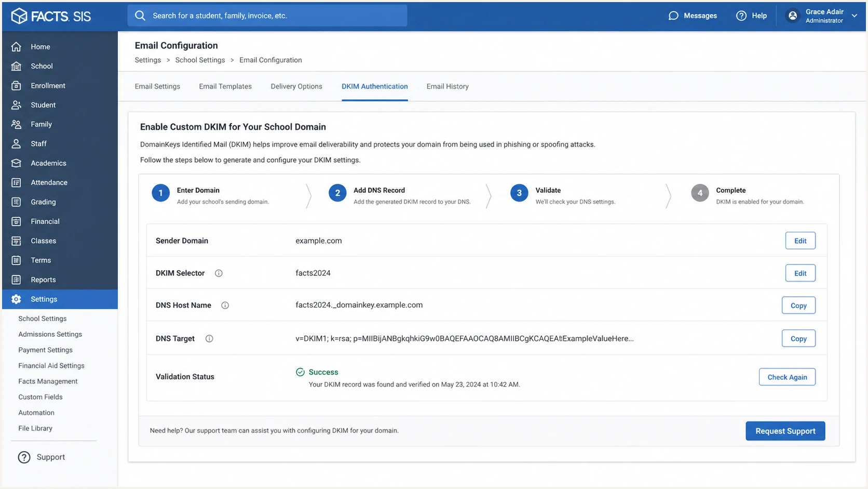Open File Library submenu item
Image resolution: width=868 pixels, height=489 pixels.
tap(35, 428)
